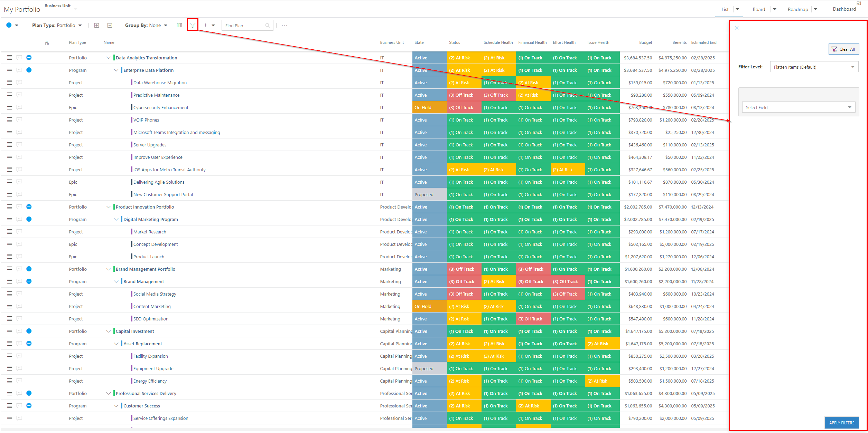Add child under Data Analytics Transformation
The image size is (868, 433).
(x=29, y=58)
